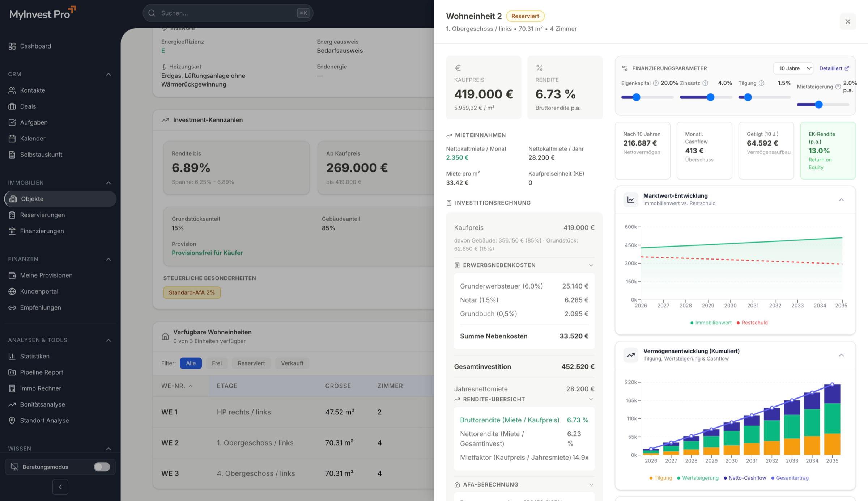The image size is (868, 501).
Task: Open the Kalender
Action: [32, 138]
